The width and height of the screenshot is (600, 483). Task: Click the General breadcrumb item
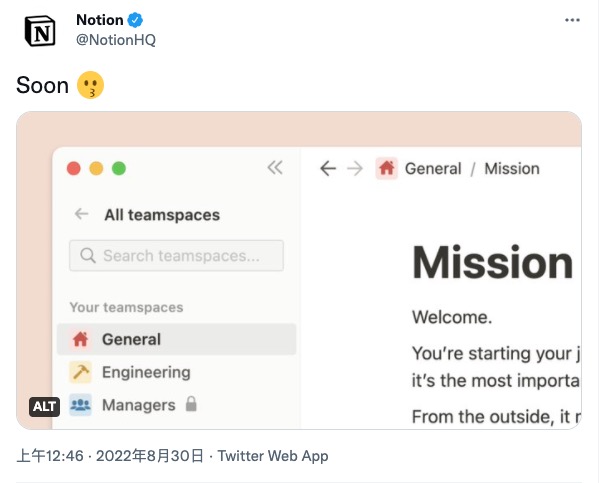[x=433, y=168]
